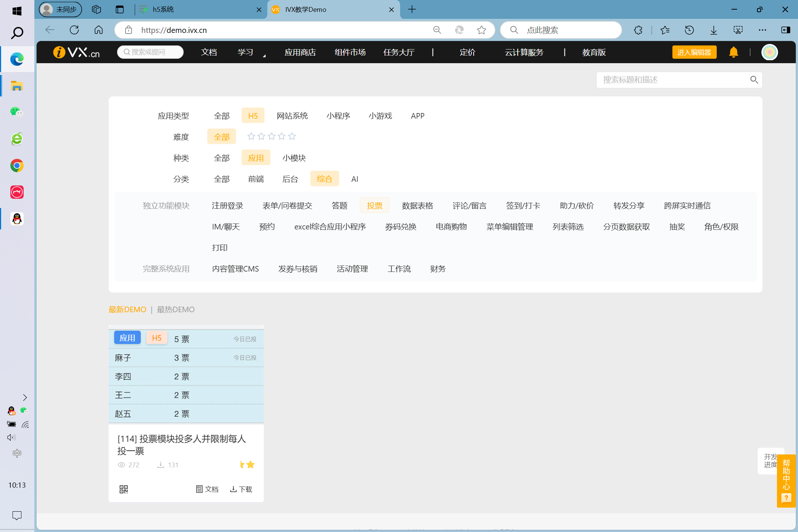Viewport: 798px width, 532px height.
Task: Set difficulty to the third star
Action: pyautogui.click(x=272, y=136)
